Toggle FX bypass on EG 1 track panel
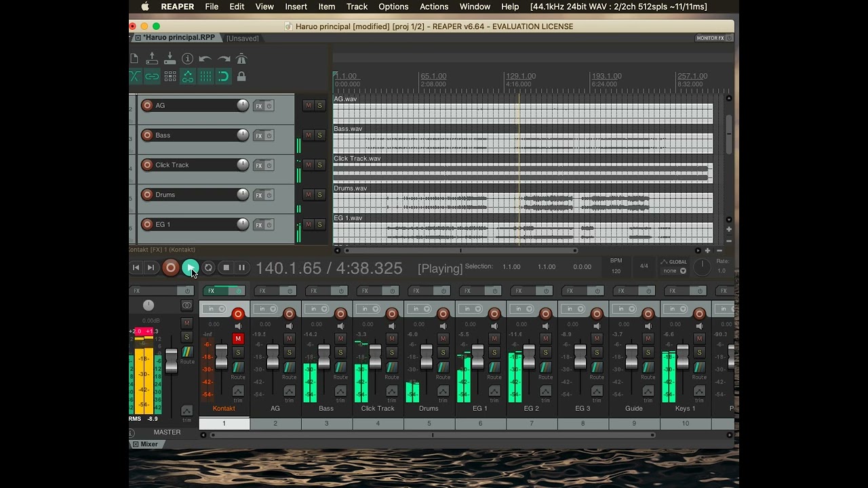 pos(269,225)
